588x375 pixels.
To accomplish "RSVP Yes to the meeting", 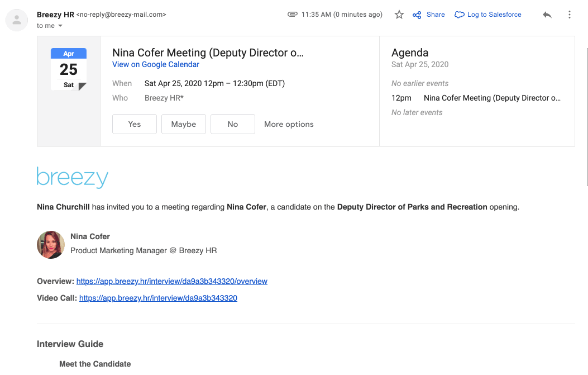I will 134,124.
